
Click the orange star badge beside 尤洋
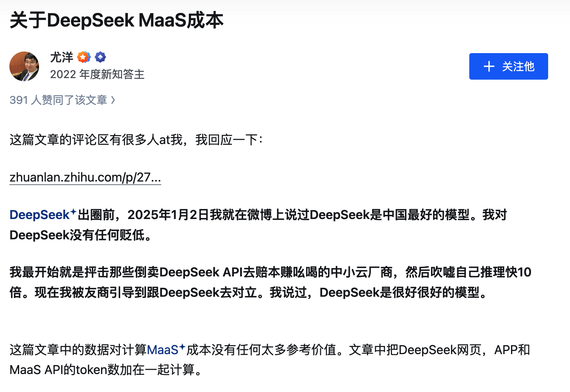coord(84,57)
